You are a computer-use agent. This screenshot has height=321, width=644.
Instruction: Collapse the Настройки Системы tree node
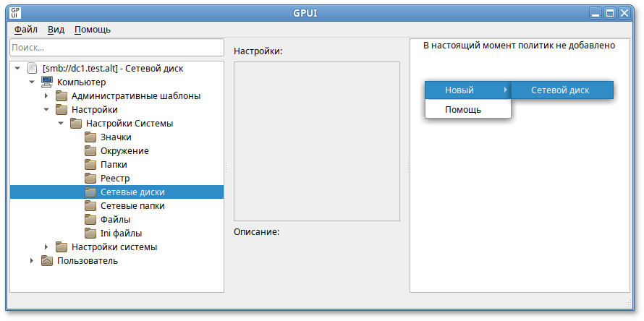click(x=61, y=124)
